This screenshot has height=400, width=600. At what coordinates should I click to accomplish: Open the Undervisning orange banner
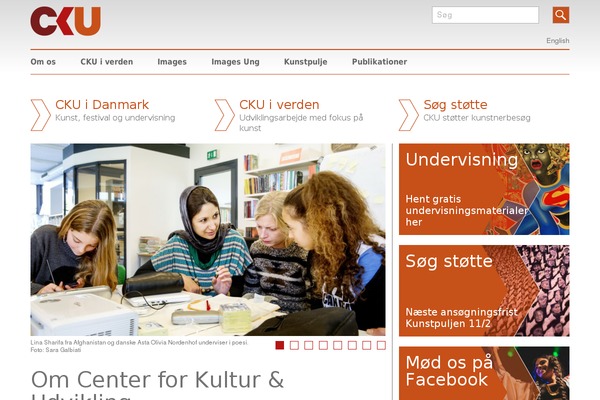point(484,189)
